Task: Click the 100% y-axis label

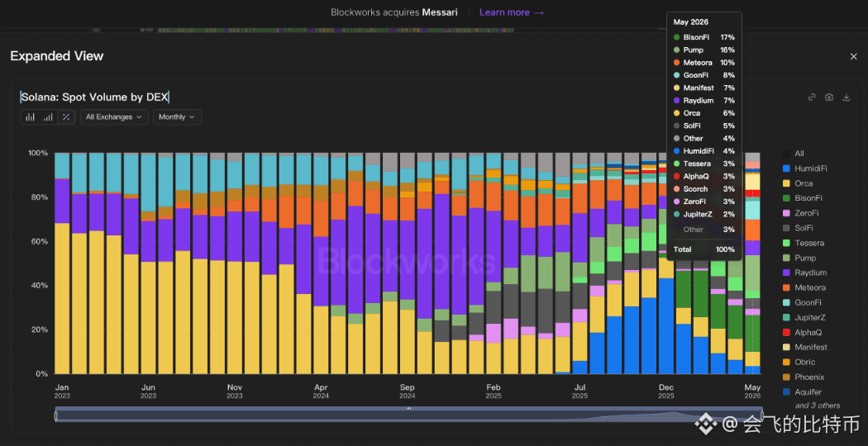Action: click(x=38, y=154)
